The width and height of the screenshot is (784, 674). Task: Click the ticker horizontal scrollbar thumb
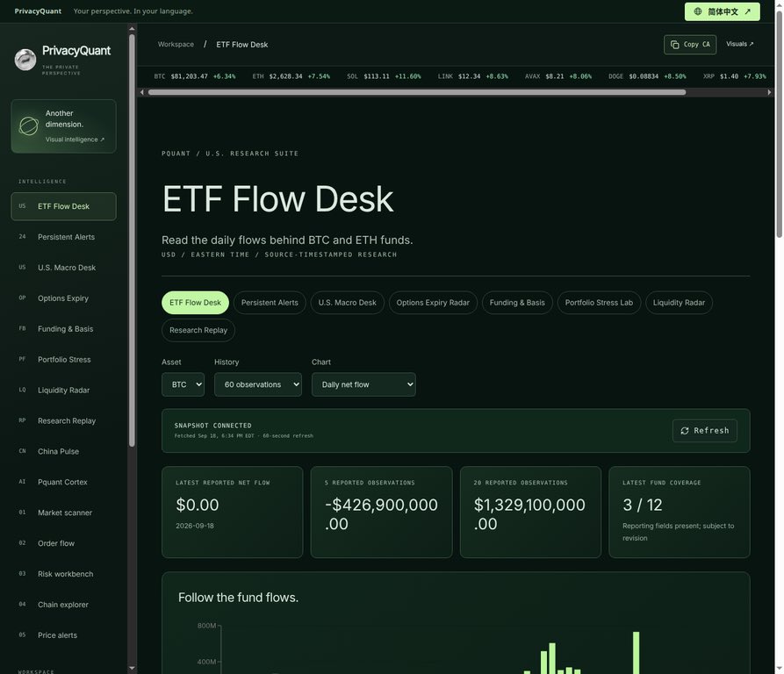point(417,92)
